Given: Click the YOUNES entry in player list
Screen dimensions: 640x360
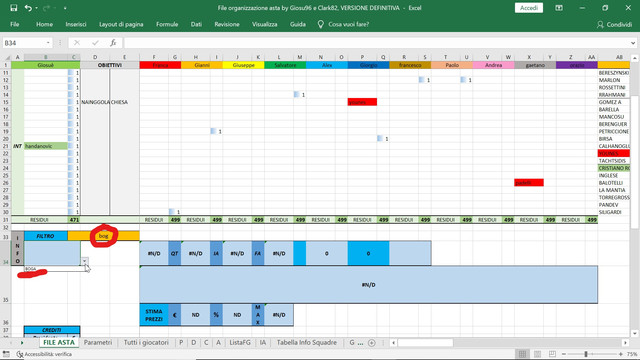Looking at the screenshot, I should (614, 153).
